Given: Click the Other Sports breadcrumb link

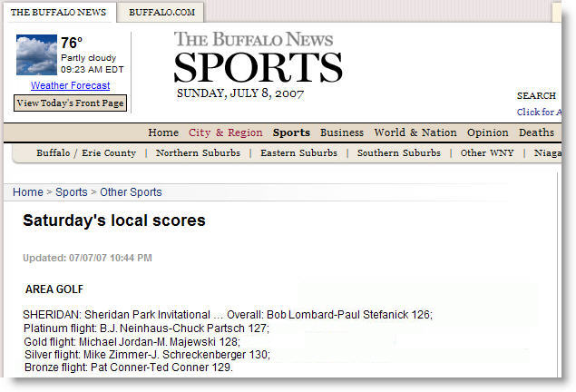Looking at the screenshot, I should [x=131, y=192].
